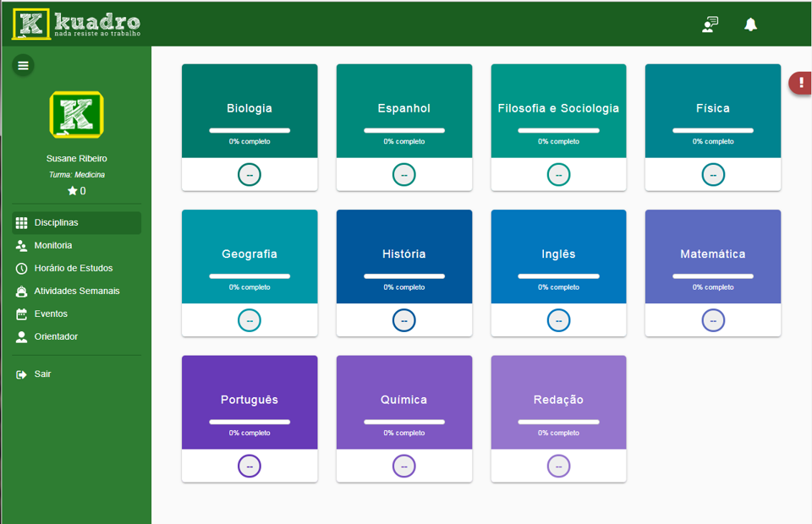This screenshot has width=812, height=524.
Task: Click the Física progress bar
Action: pos(712,131)
